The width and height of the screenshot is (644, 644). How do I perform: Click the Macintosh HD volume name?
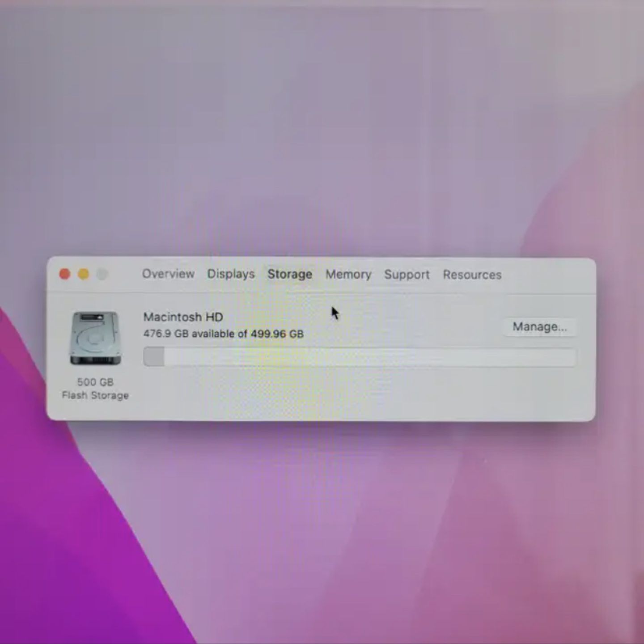(x=183, y=317)
